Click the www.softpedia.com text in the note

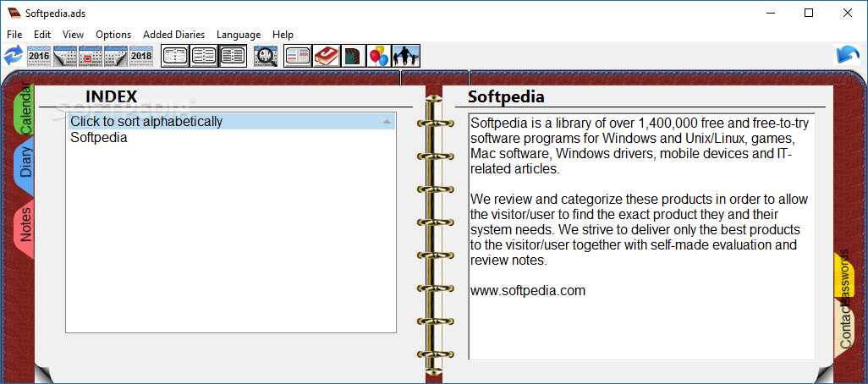(528, 290)
